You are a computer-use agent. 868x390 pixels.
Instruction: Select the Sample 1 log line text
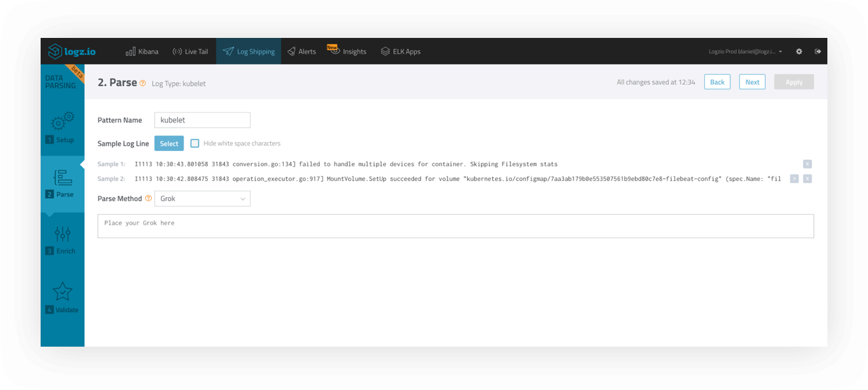point(346,164)
